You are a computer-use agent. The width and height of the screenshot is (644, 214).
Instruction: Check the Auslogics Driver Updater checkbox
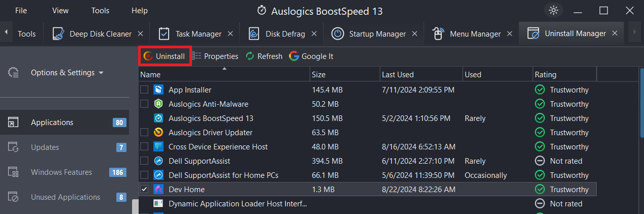(x=144, y=132)
